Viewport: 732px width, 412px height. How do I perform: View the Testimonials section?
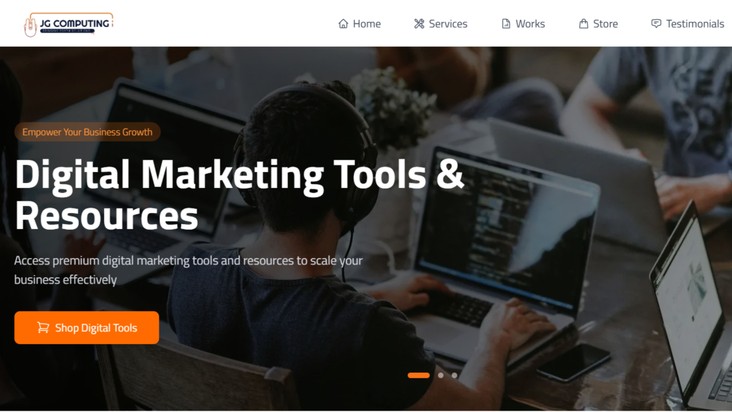coord(688,24)
